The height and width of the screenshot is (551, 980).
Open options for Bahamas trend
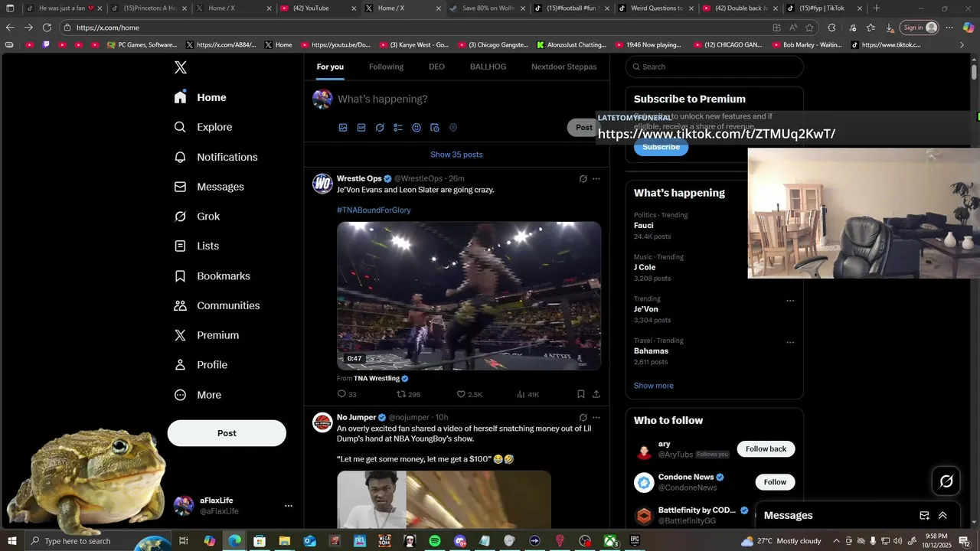pyautogui.click(x=790, y=343)
